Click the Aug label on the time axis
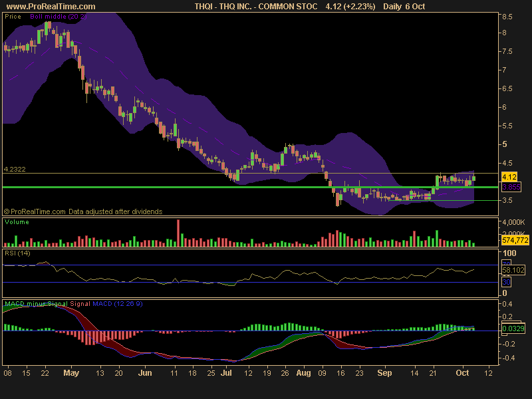Image resolution: width=532 pixels, height=399 pixels. point(303,373)
